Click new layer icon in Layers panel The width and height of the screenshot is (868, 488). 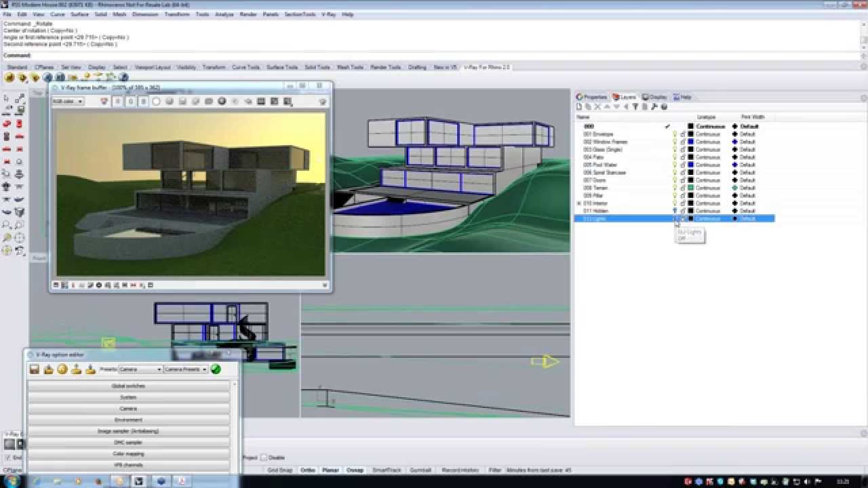coord(579,107)
